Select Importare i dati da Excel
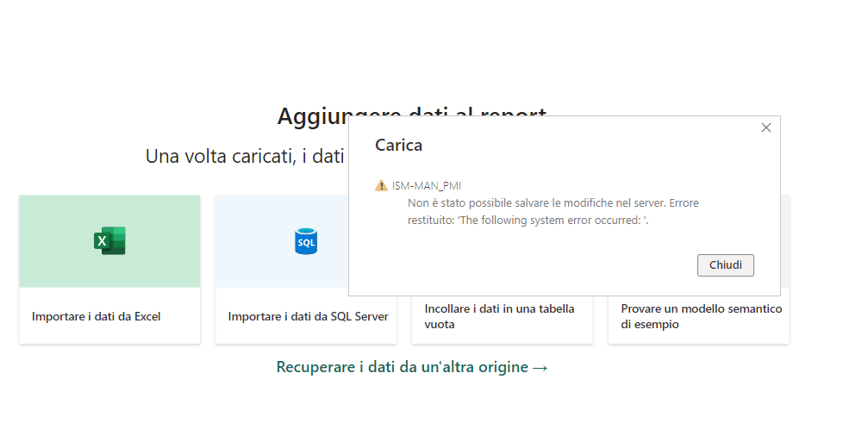The image size is (868, 423). [97, 317]
